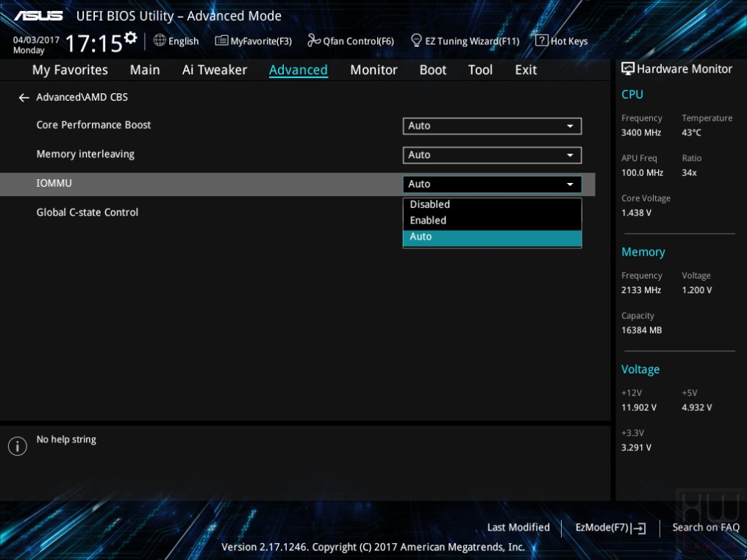747x560 pixels.
Task: Click the MyFavorite list icon
Action: point(221,40)
